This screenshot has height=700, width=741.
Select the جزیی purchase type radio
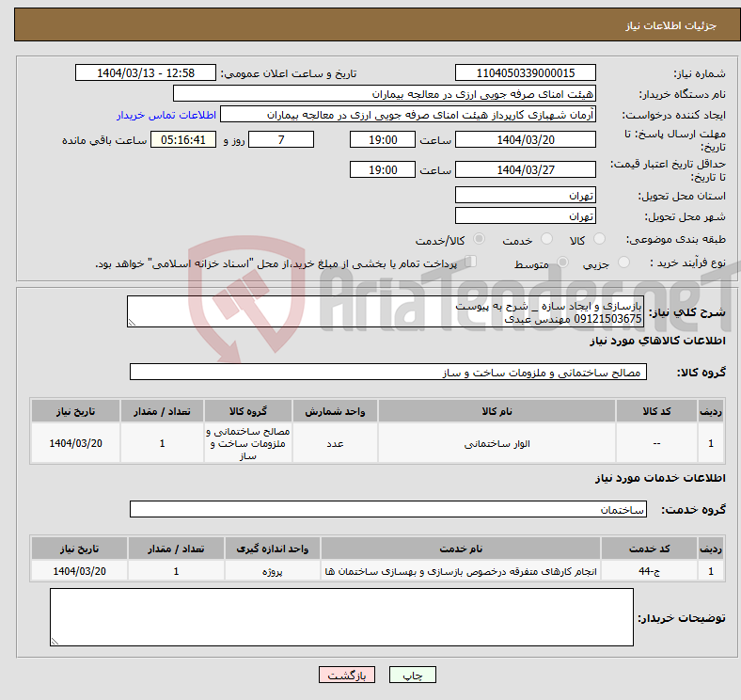tap(623, 262)
